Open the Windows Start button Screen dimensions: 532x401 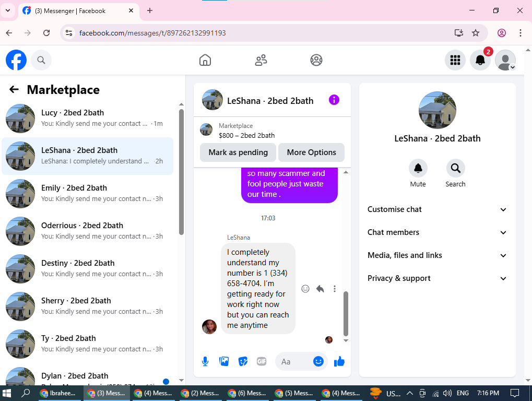pos(7,393)
